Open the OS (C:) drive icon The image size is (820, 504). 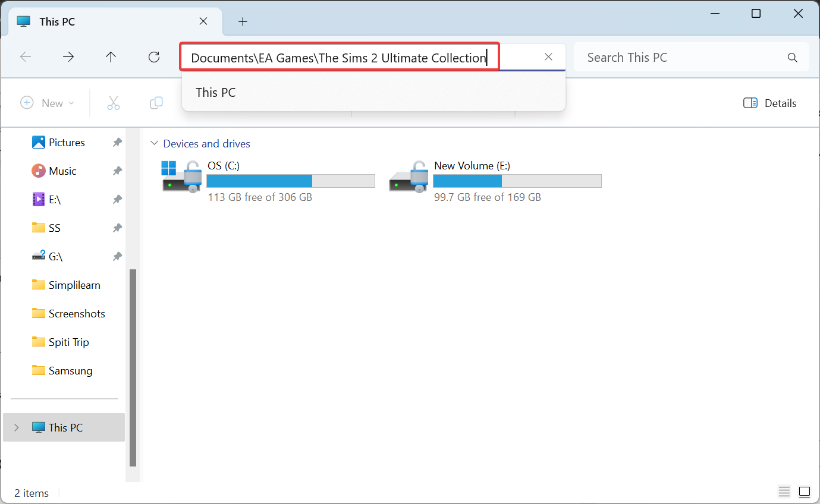point(182,177)
